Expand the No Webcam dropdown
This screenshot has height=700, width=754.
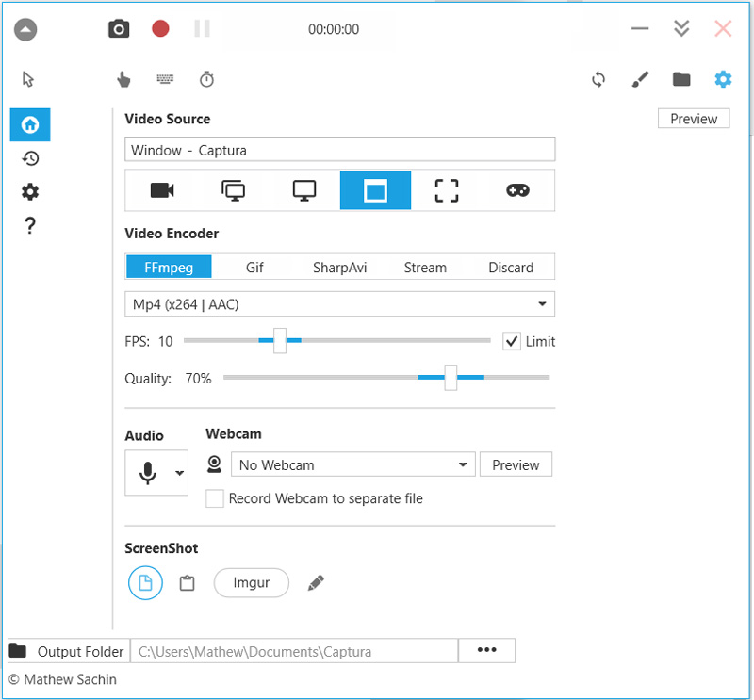pos(353,464)
